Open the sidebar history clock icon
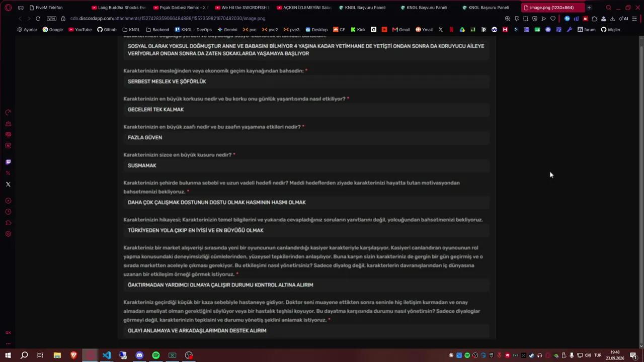Image resolution: width=644 pixels, height=362 pixels. coord(8,212)
